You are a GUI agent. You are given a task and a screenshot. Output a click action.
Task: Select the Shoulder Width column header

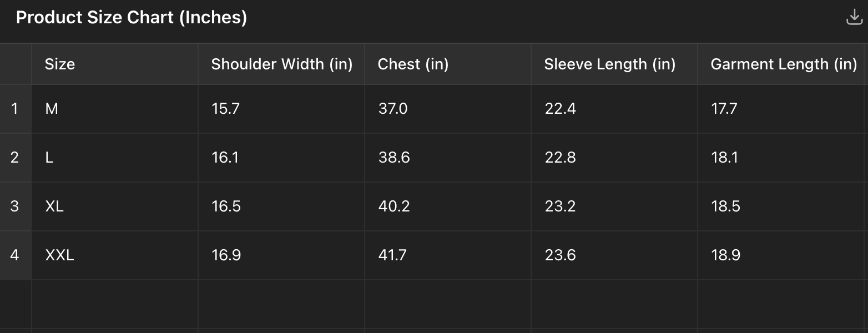tap(281, 64)
